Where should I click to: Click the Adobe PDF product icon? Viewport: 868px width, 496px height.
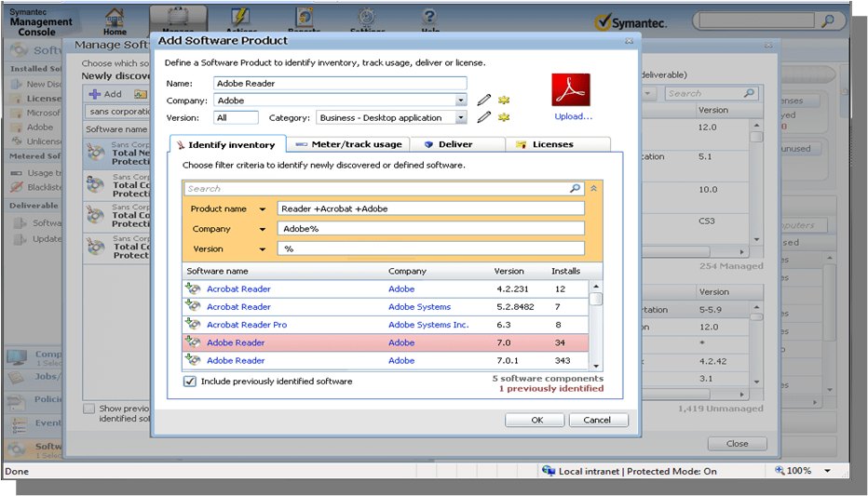(x=571, y=89)
